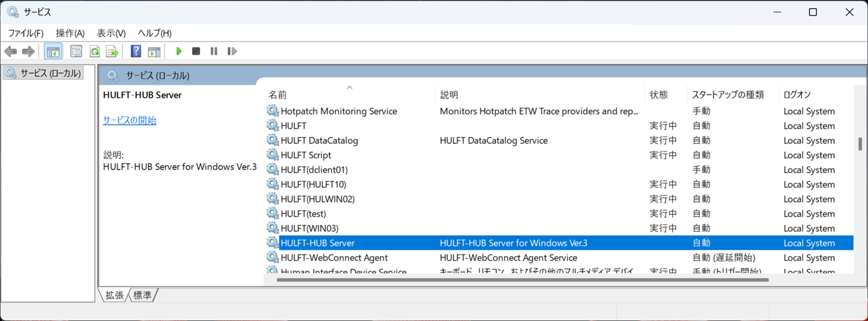Toggle the action pane toolbar icon
This screenshot has height=321, width=868.
(154, 52)
